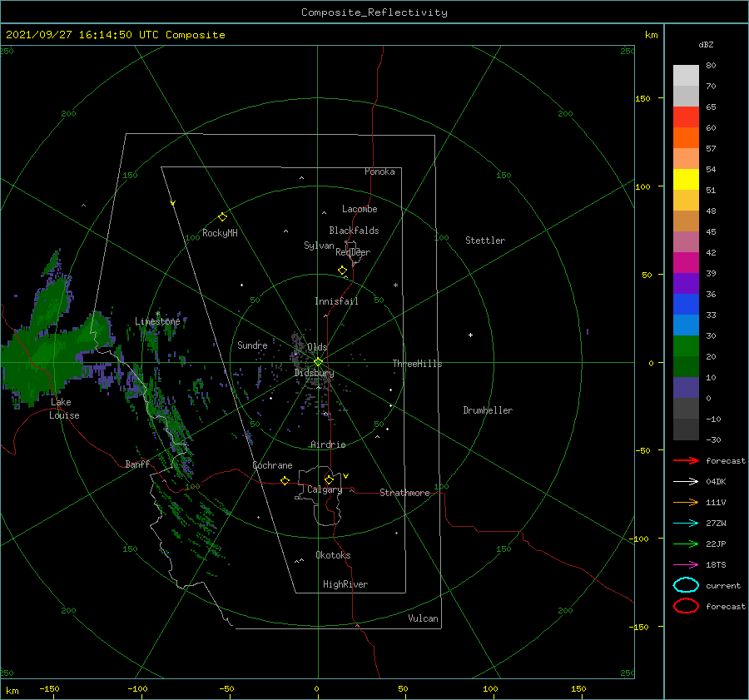Click the yellow diamond marker east of Cochrane
The image size is (749, 700).
[285, 481]
